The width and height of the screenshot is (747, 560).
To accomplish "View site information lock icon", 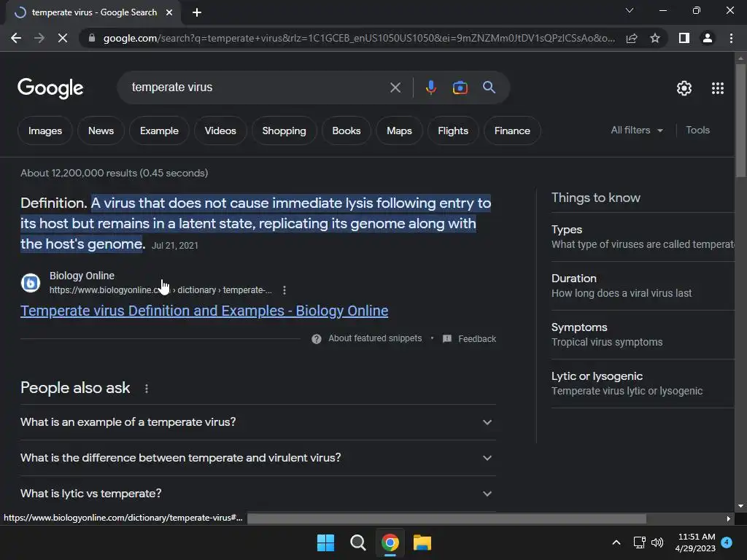I will 92,38.
